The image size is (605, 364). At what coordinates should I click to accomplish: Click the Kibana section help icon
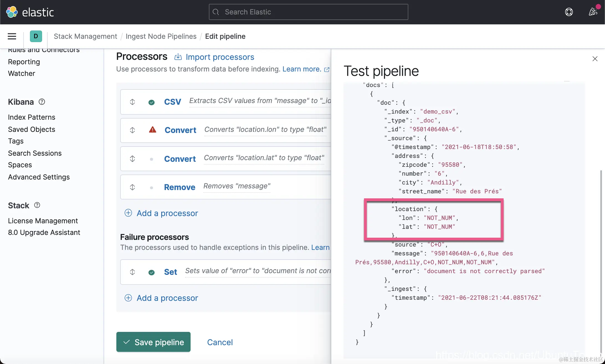click(x=42, y=102)
